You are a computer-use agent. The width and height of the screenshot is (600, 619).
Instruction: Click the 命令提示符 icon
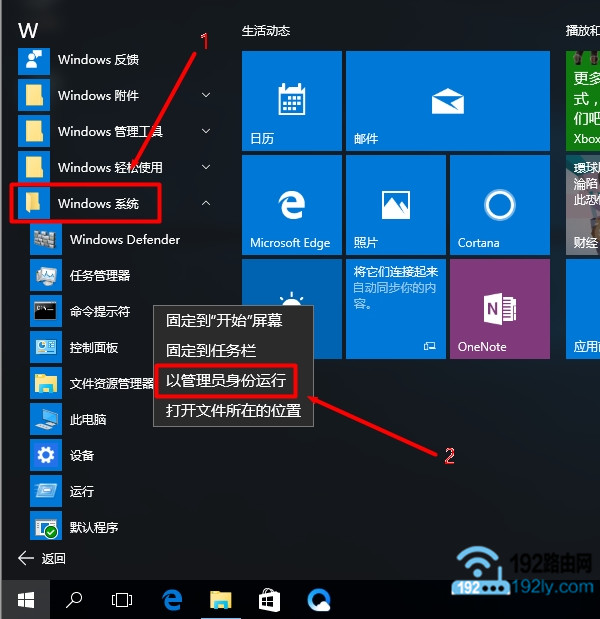coord(46,311)
